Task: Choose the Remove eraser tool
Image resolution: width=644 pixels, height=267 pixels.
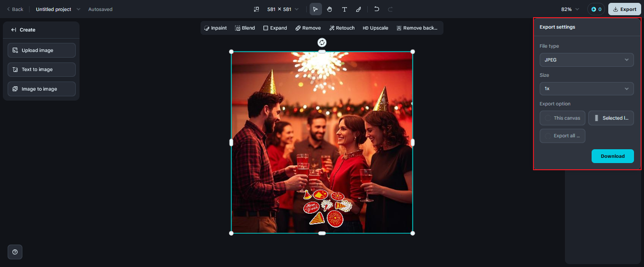Action: tap(308, 28)
